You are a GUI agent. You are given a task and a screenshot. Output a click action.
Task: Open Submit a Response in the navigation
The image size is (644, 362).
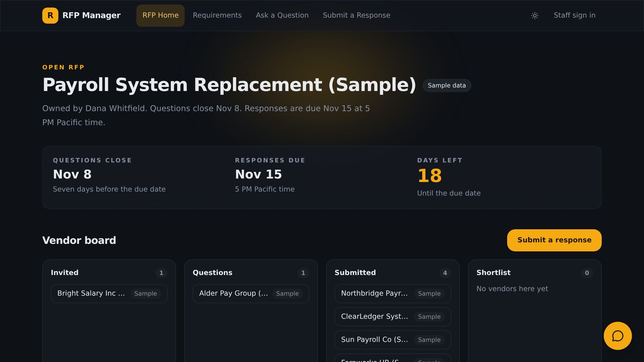(356, 15)
